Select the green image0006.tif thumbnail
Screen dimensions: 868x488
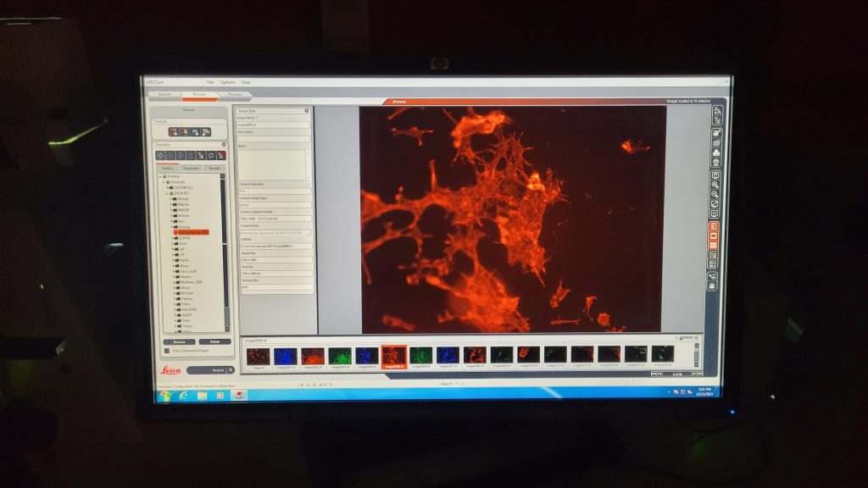(x=420, y=357)
